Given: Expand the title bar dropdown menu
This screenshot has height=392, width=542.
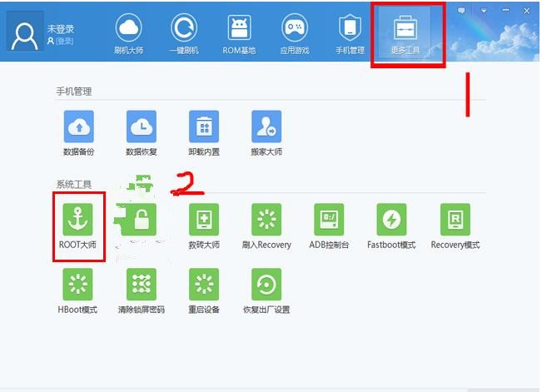Looking at the screenshot, I should pyautogui.click(x=484, y=11).
